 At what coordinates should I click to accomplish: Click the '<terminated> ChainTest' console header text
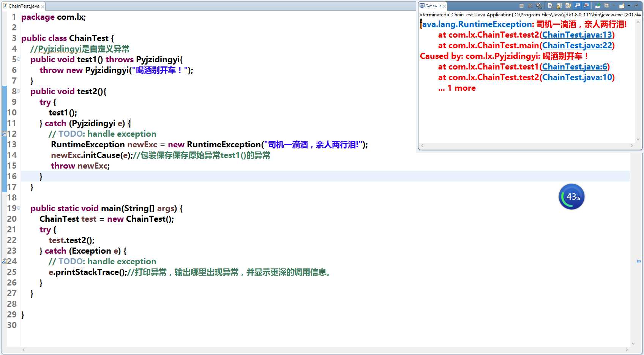(446, 15)
